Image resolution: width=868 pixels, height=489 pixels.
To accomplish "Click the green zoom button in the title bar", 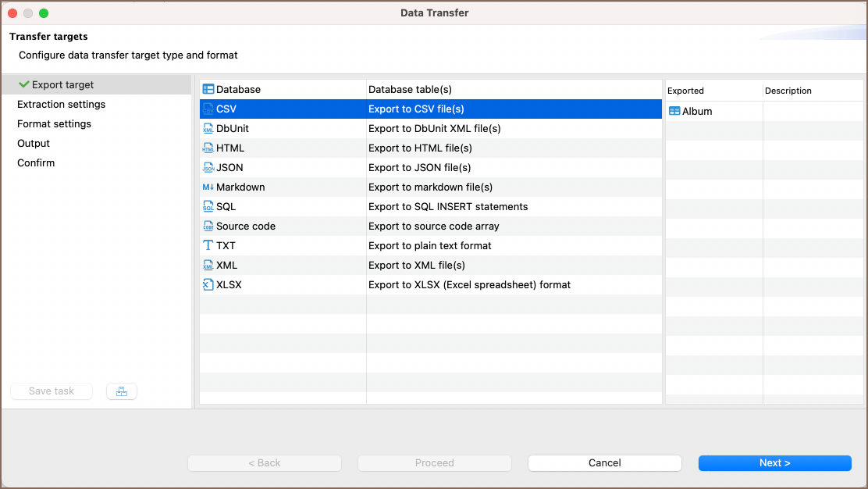I will 44,13.
